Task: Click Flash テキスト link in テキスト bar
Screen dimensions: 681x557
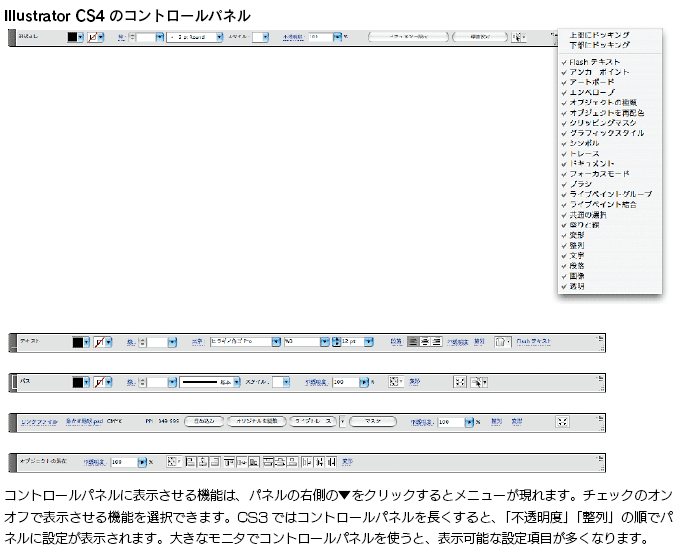Action: pos(533,341)
